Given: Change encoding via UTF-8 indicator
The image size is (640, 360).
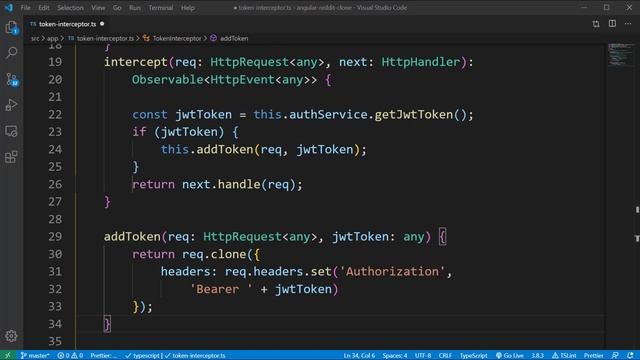Looking at the screenshot, I should tap(423, 356).
